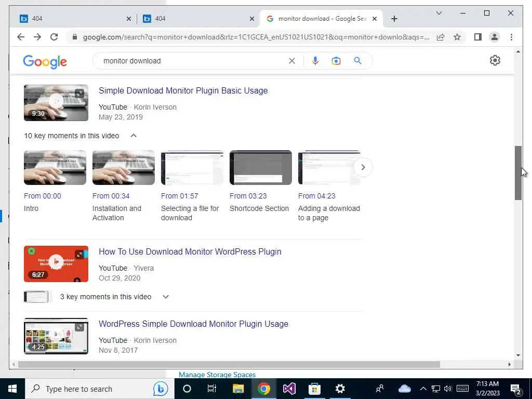Click the vertical scrollbar thumb
The image size is (532, 399).
tap(518, 173)
